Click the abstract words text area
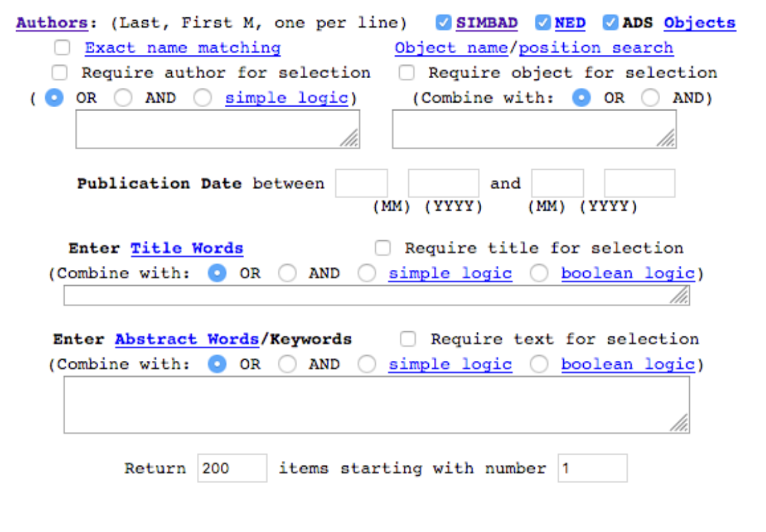The image size is (766, 532). click(x=376, y=405)
